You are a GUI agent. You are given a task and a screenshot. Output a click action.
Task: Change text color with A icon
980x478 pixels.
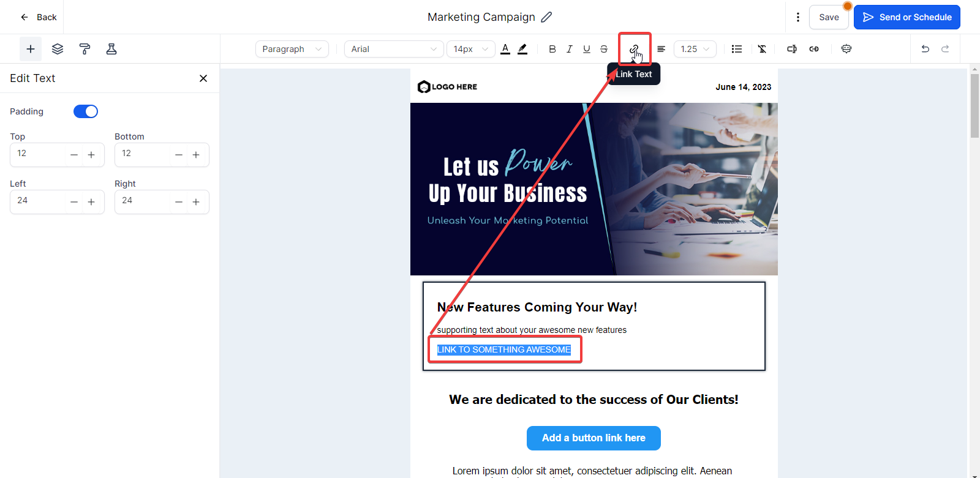tap(505, 49)
